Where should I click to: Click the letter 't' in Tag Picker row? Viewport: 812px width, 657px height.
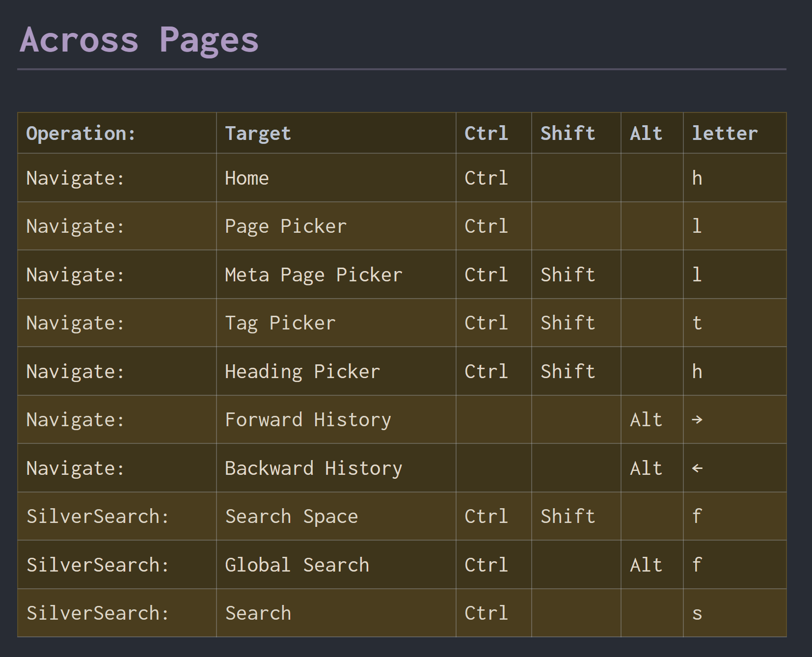point(697,323)
